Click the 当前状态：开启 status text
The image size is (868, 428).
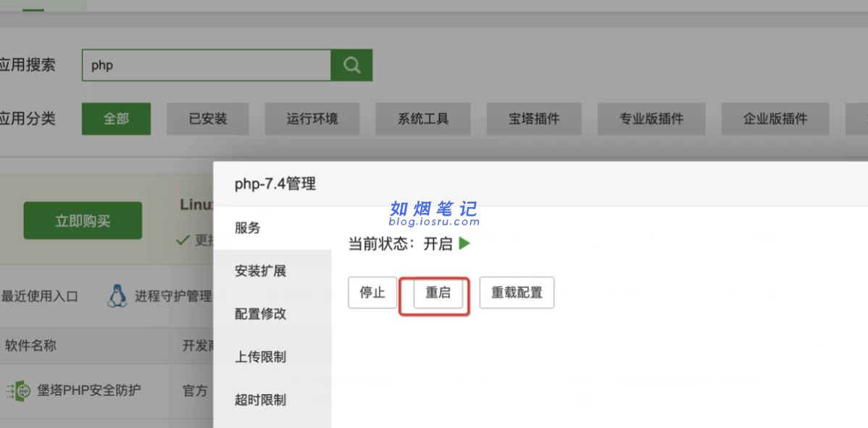(400, 244)
